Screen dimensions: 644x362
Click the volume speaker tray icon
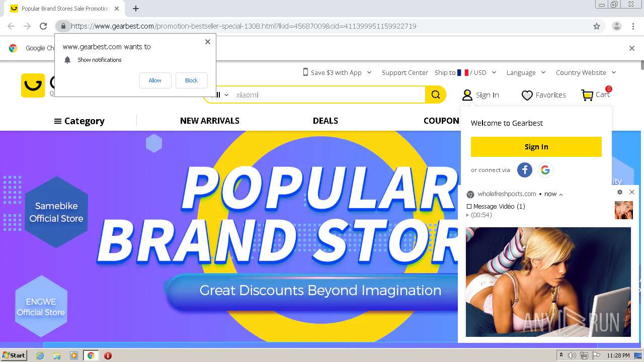572,355
